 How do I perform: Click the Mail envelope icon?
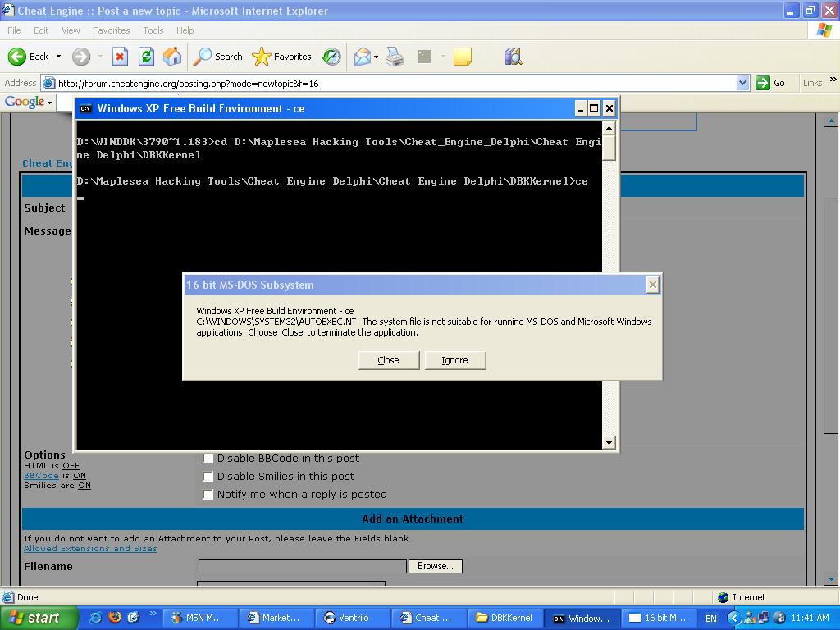click(363, 57)
